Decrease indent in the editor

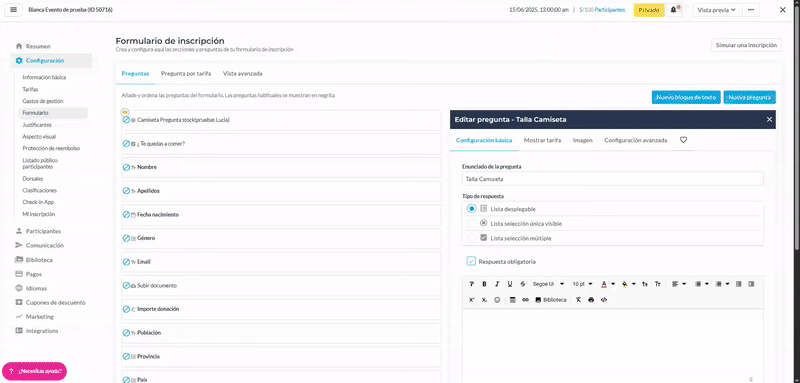(738, 284)
